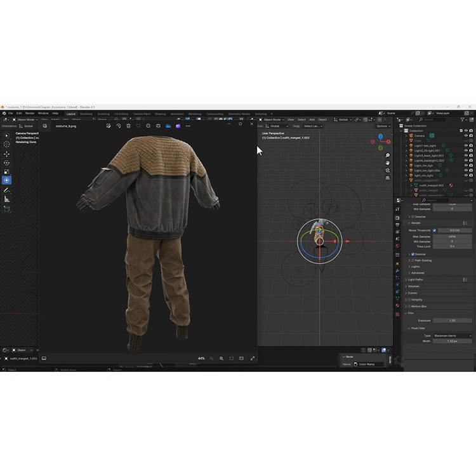Click the favorite heart icon in image viewer
Image resolution: width=476 pixels, height=476 pixels.
pyautogui.click(x=138, y=126)
